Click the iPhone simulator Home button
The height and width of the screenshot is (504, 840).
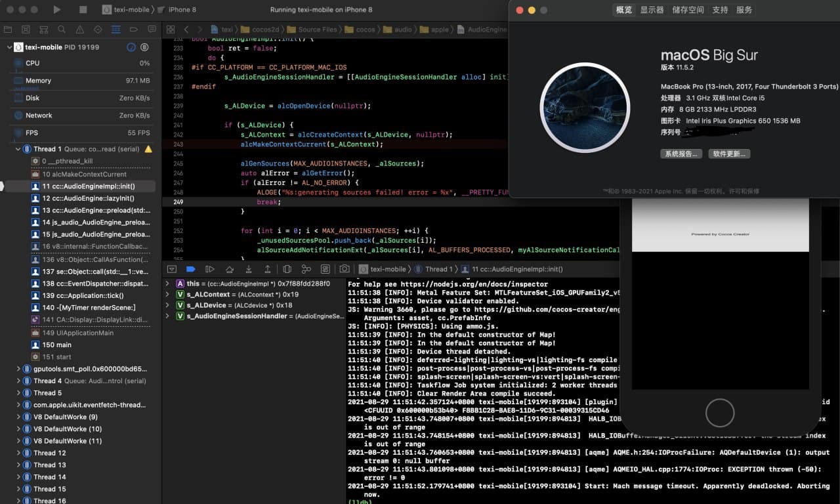click(719, 413)
